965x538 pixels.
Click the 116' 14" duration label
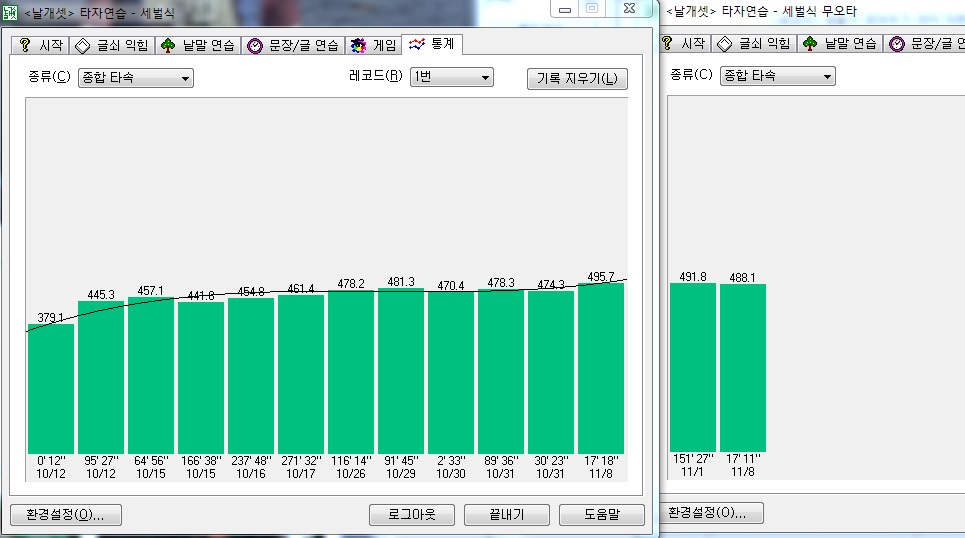351,460
